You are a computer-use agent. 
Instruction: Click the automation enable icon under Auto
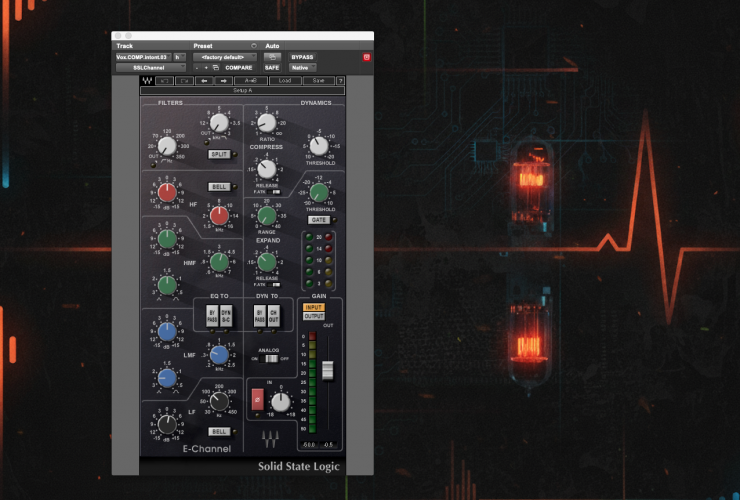(272, 57)
